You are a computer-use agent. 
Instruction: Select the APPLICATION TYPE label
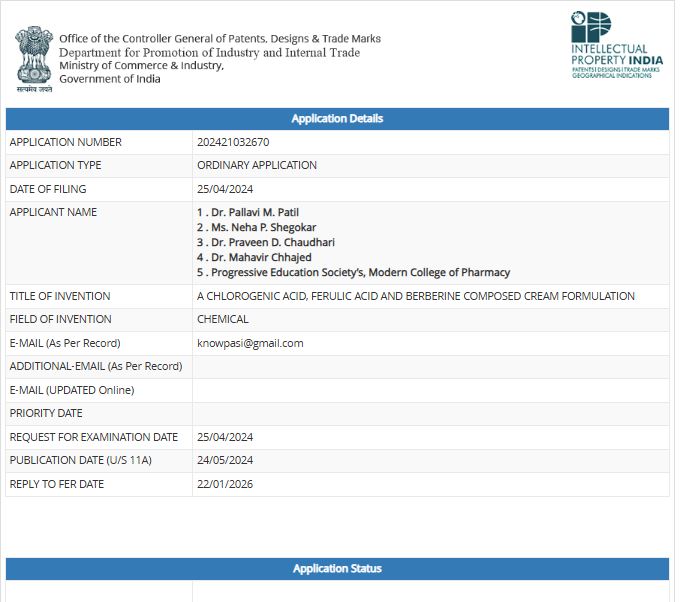(x=55, y=165)
